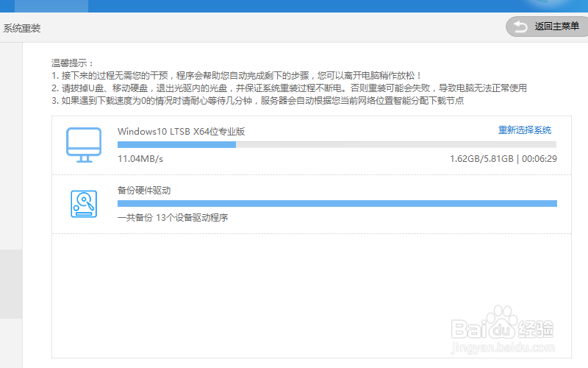Click the 备份硬件驱动 progress bar
Viewport: 588px width, 368px height.
337,204
